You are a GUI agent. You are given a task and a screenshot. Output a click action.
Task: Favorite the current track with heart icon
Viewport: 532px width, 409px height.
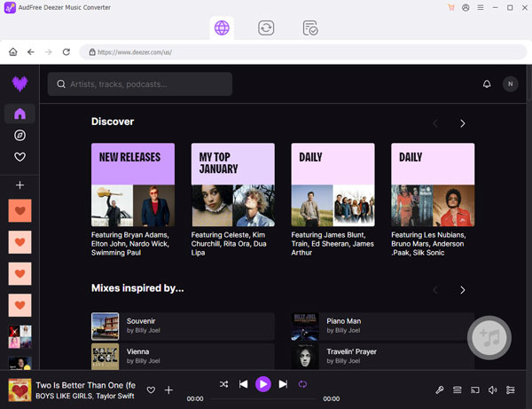(151, 390)
